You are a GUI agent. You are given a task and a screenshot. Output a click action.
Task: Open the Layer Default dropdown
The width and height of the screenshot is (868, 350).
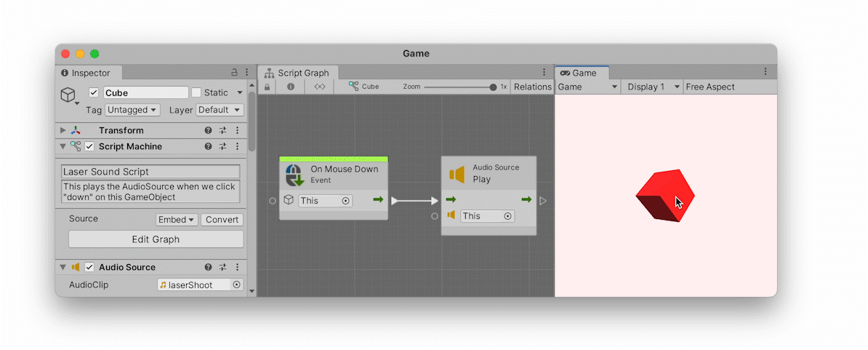click(x=220, y=110)
